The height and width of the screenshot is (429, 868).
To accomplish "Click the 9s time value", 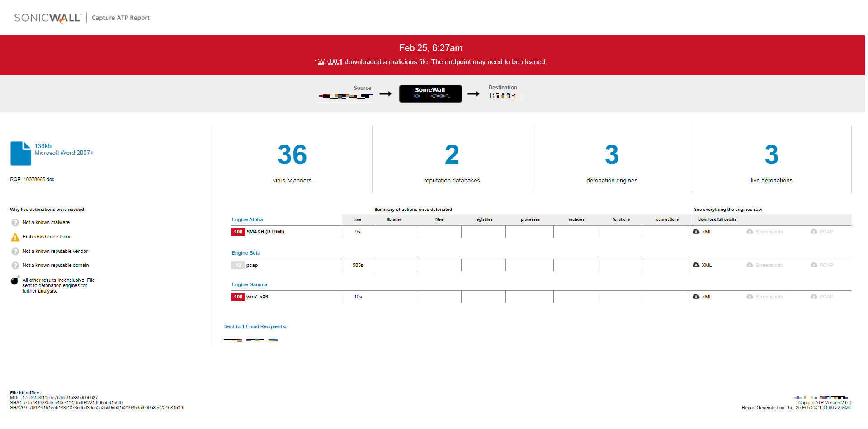I will [358, 232].
